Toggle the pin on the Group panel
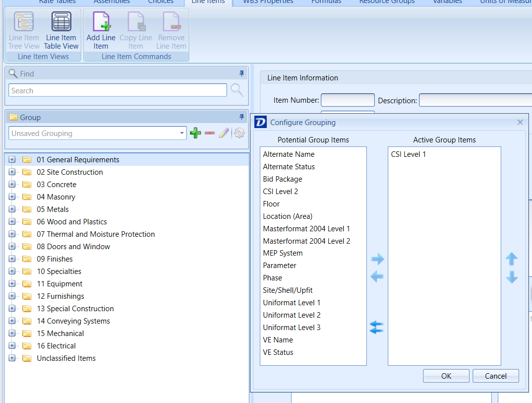This screenshot has width=532, height=403. (241, 117)
